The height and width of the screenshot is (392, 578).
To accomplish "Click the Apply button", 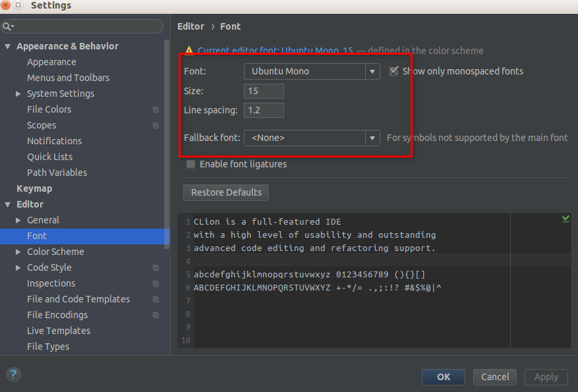I will 546,377.
